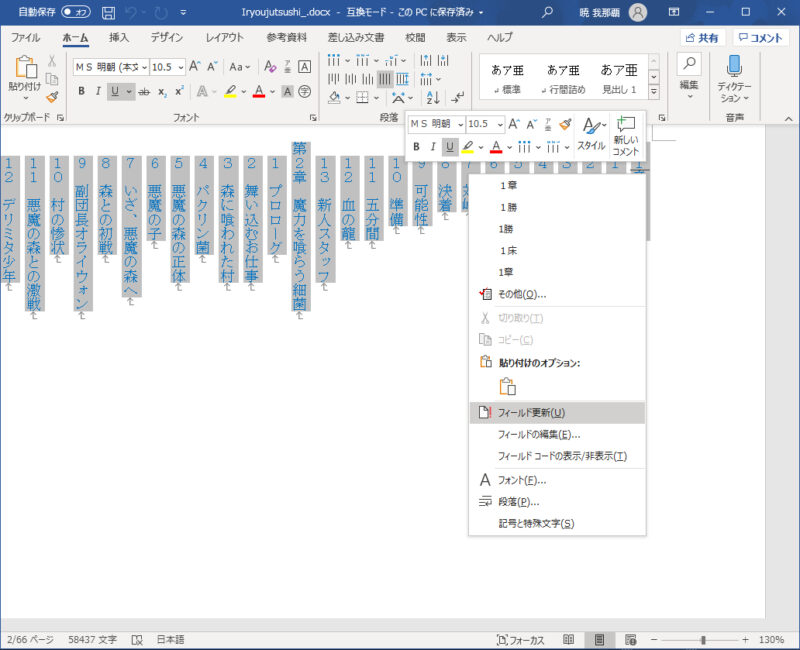Toggle Bold in the ribbon font group

(x=81, y=92)
